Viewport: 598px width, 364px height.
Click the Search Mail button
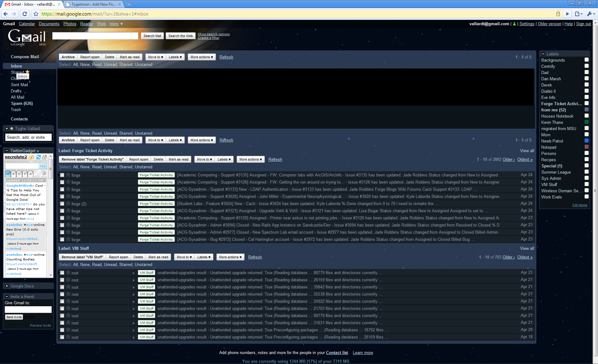point(152,36)
